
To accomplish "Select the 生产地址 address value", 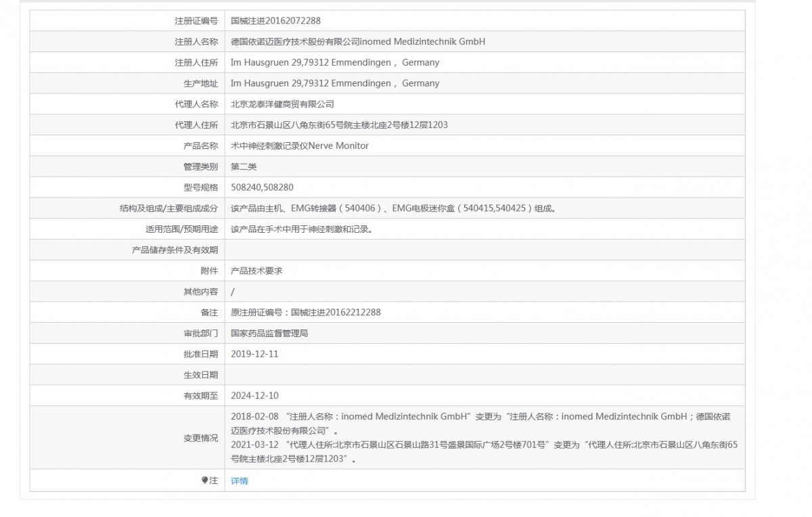I will pyautogui.click(x=335, y=83).
